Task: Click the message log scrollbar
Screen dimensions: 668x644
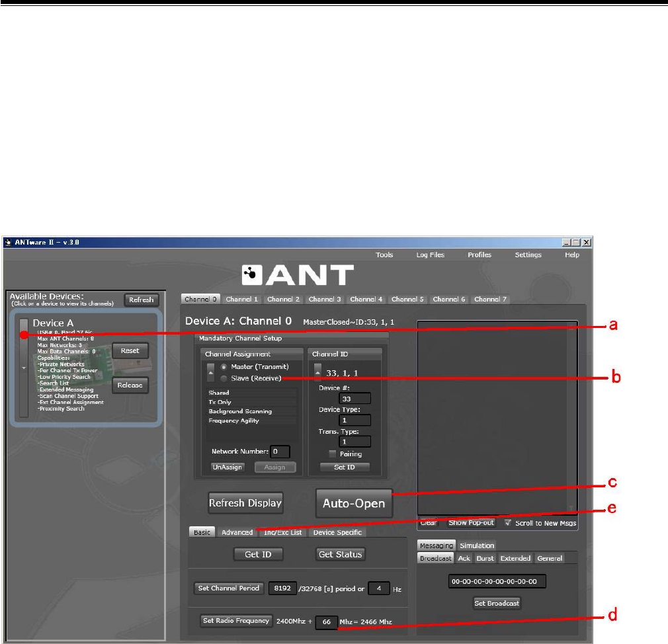Action: (571, 418)
